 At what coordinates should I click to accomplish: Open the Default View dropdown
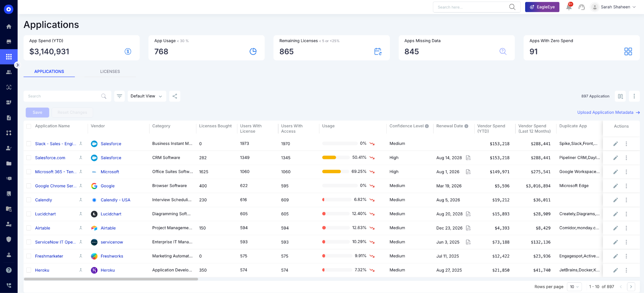click(147, 96)
